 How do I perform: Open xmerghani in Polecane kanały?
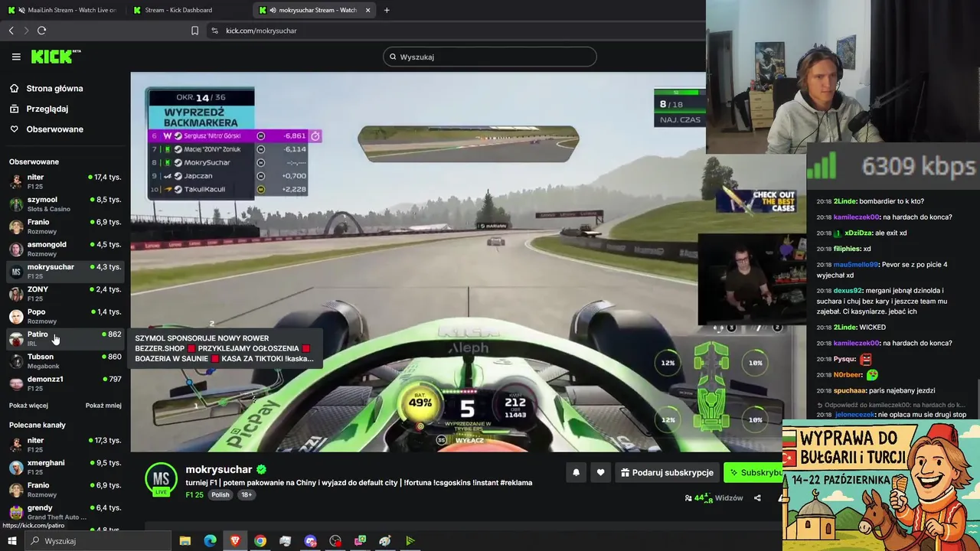(65, 467)
